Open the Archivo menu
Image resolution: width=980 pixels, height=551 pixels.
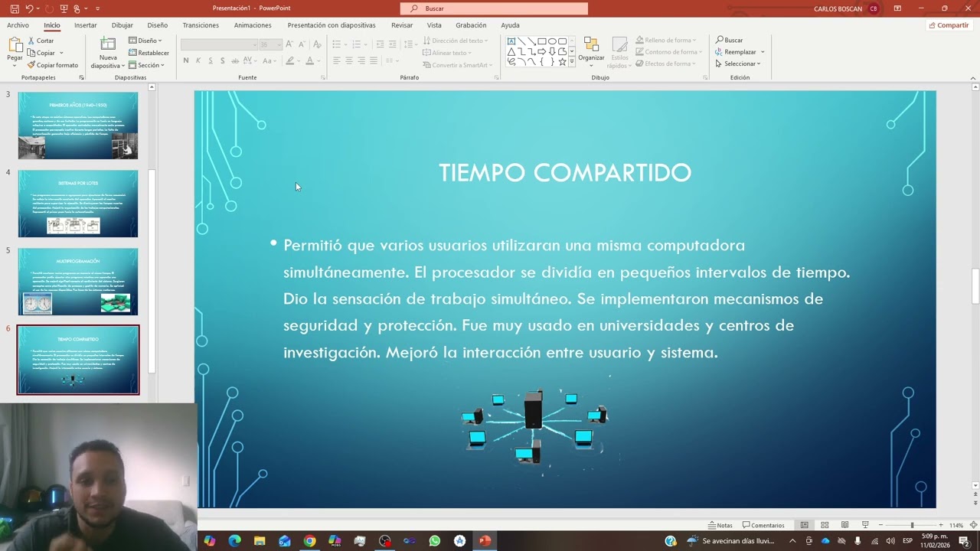click(x=18, y=25)
